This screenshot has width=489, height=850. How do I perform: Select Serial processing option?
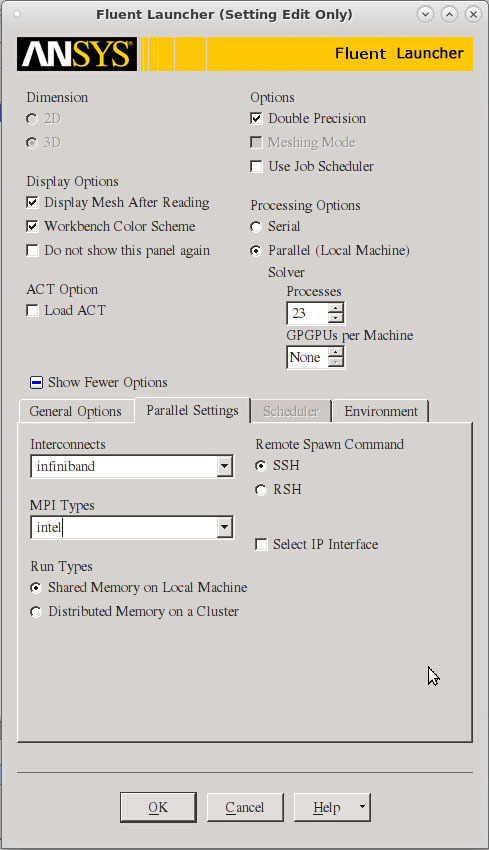pos(256,227)
